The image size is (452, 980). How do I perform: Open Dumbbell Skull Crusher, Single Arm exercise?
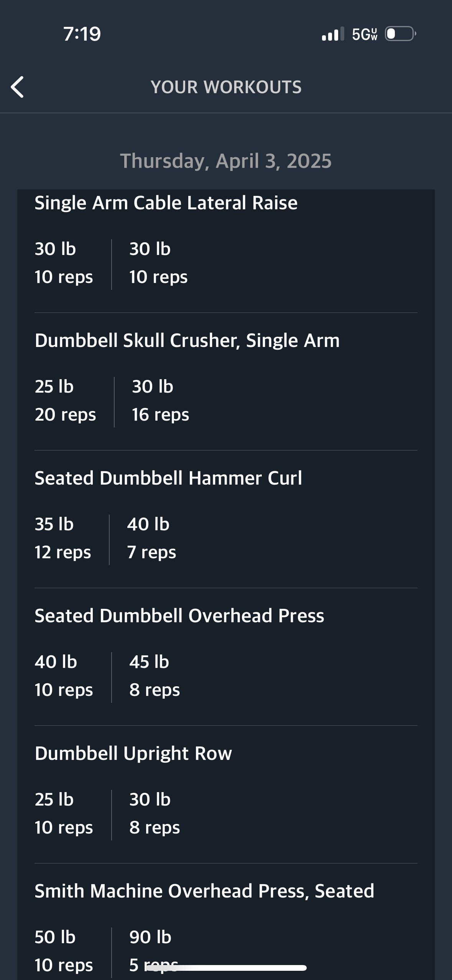tap(187, 340)
